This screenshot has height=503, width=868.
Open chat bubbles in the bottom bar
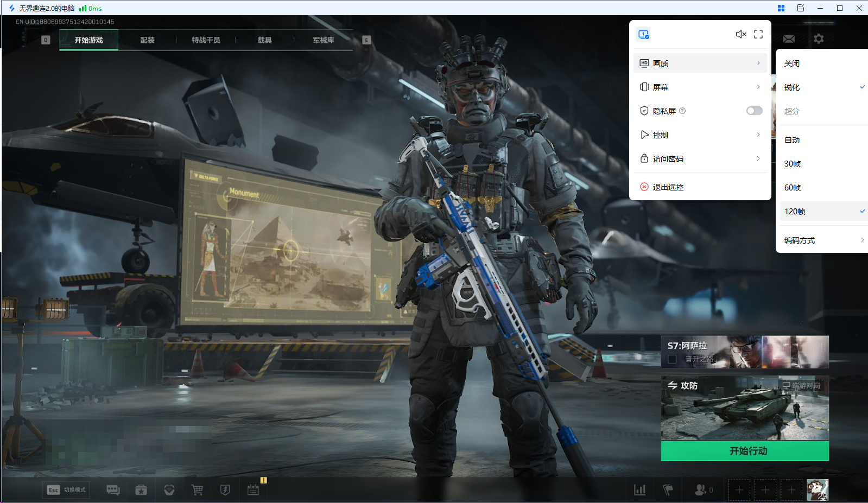click(113, 490)
